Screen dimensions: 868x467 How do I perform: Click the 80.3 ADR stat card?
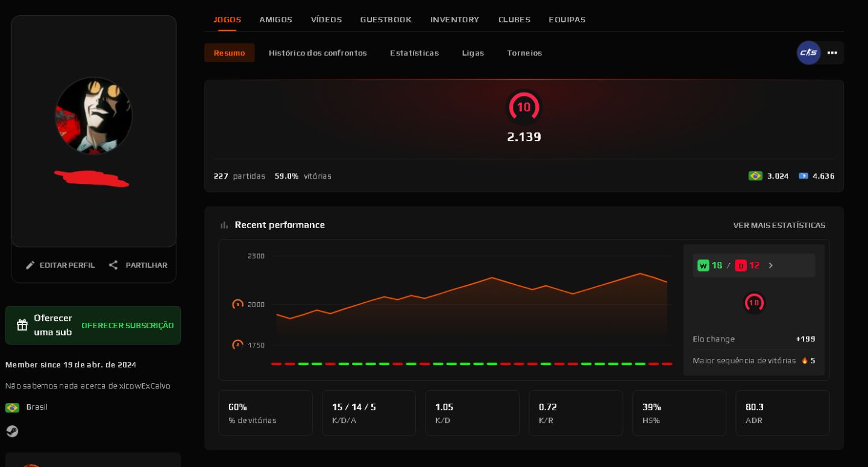pos(782,413)
